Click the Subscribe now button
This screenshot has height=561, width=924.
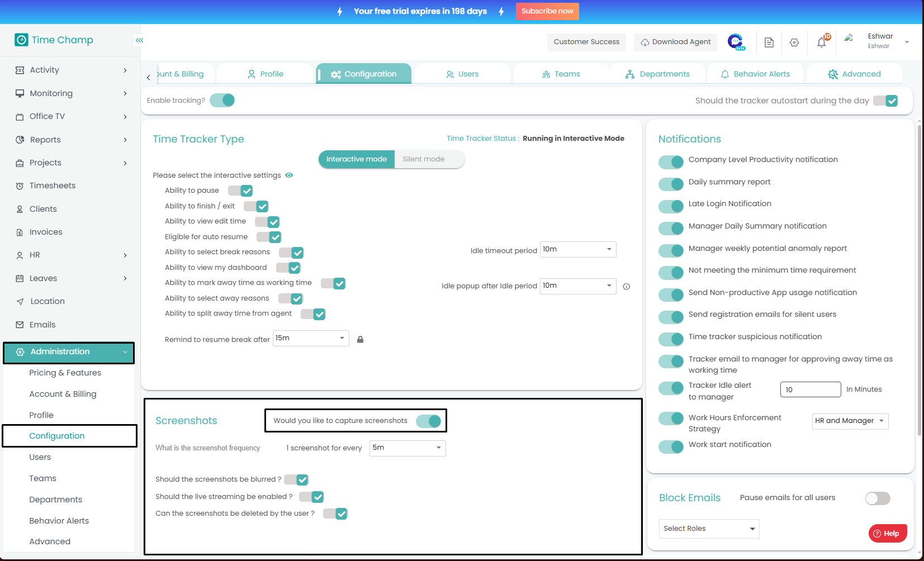(x=547, y=11)
